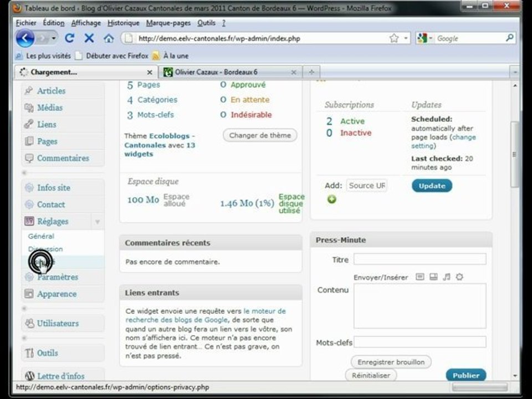This screenshot has width=532, height=399.
Task: List all tabs with the tab bar arrow
Action: pos(515,72)
